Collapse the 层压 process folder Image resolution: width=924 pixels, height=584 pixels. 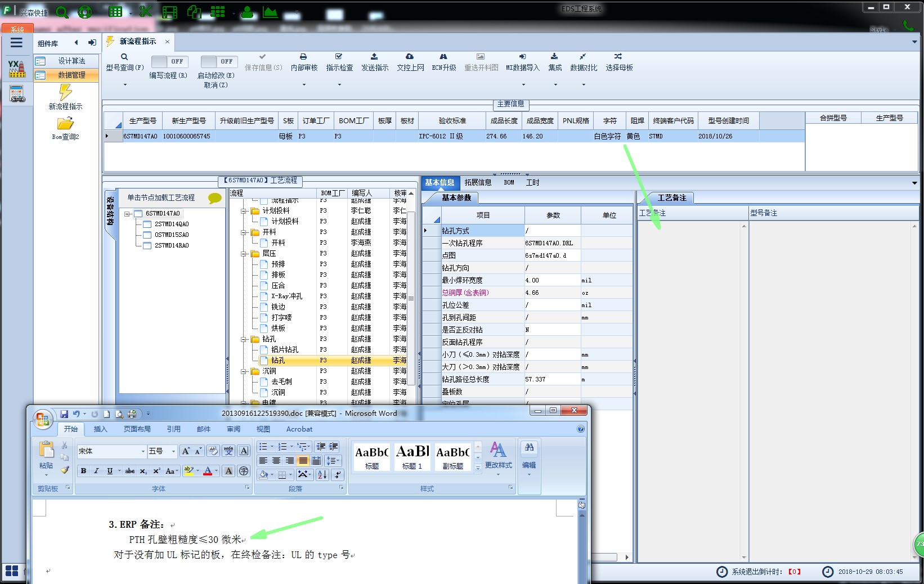(x=244, y=254)
